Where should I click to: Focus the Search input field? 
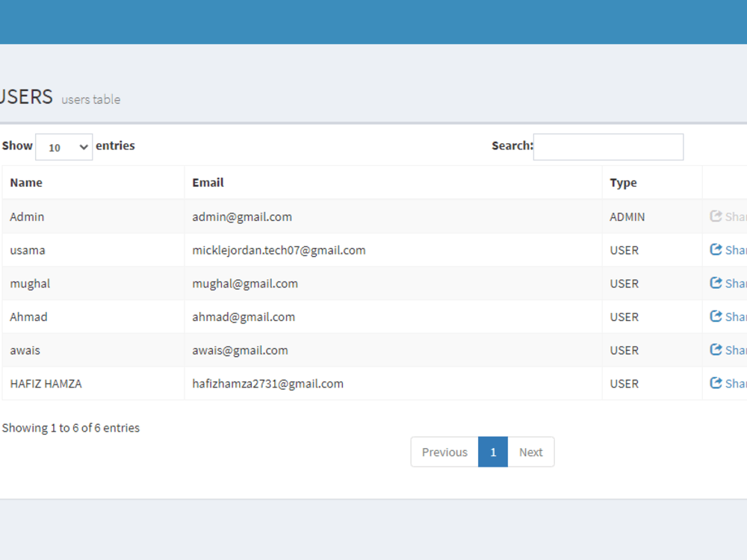[x=608, y=147]
